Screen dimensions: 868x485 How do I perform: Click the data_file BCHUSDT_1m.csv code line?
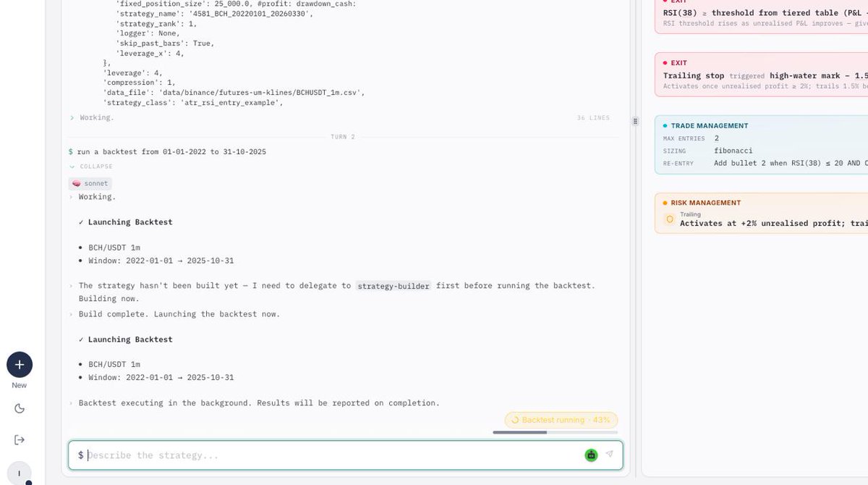[234, 93]
